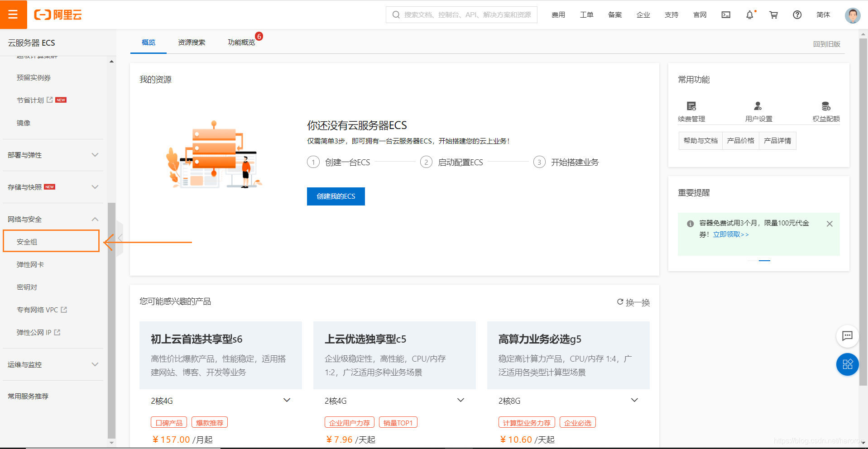868x449 pixels.
Task: Open the 2核4G dropdown for c5 card
Action: 394,401
